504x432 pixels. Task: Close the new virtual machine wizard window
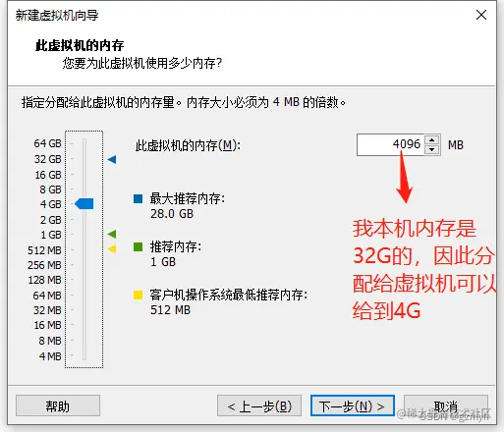[481, 15]
